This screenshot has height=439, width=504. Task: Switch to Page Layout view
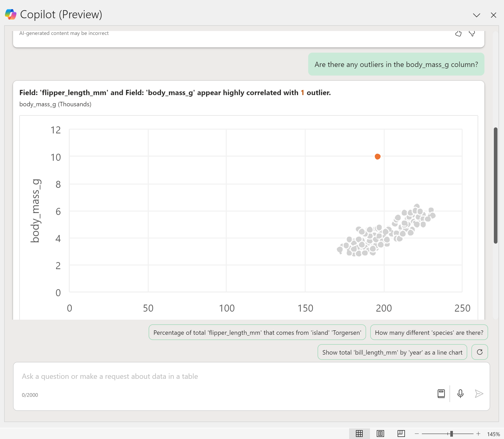coord(380,434)
